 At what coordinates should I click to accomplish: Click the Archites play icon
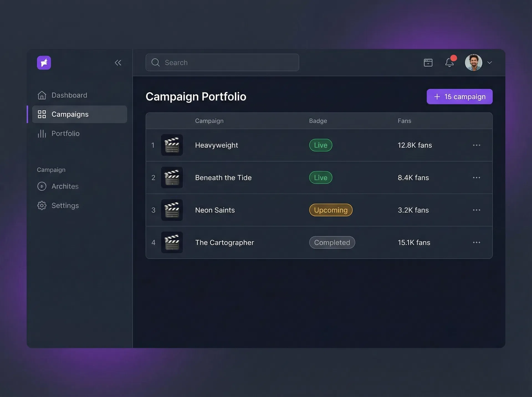coord(42,186)
